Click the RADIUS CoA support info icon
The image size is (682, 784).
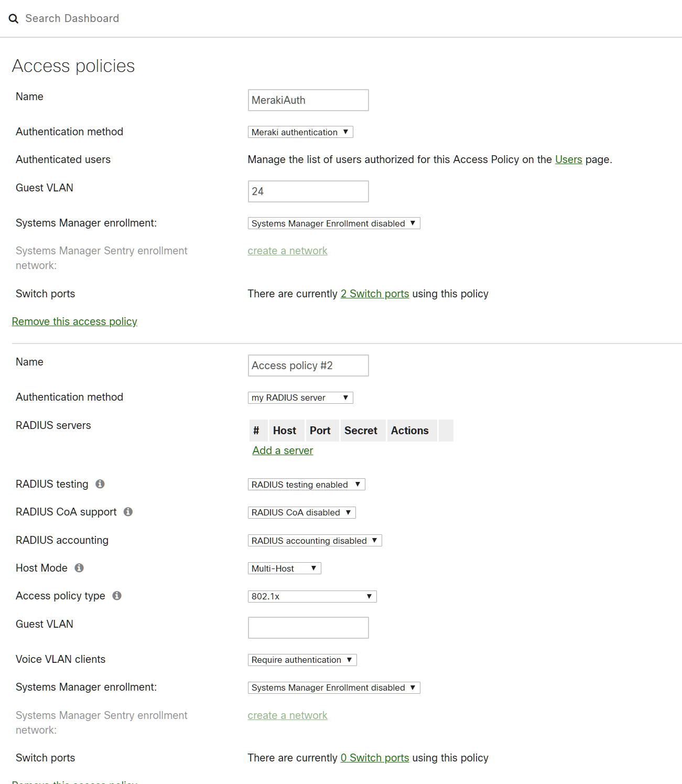click(128, 512)
